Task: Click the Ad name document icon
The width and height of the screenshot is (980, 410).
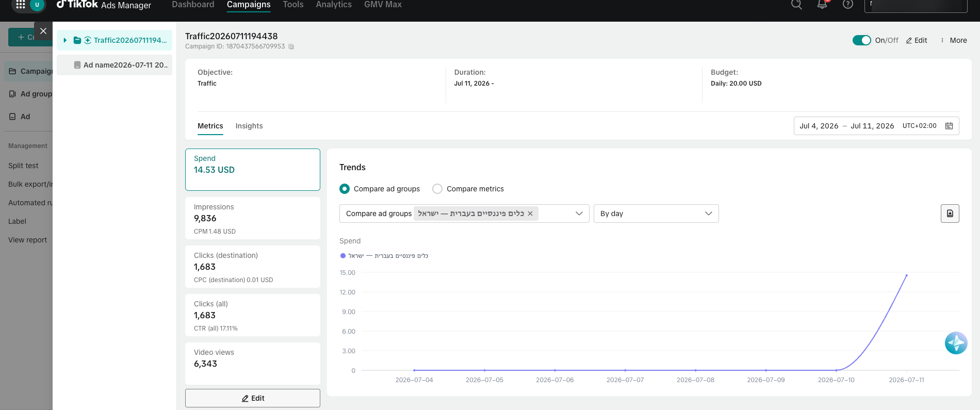Action: point(77,65)
